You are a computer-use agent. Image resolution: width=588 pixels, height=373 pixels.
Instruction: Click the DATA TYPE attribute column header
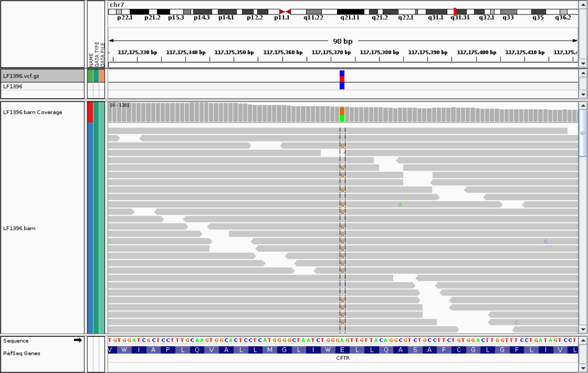point(96,53)
